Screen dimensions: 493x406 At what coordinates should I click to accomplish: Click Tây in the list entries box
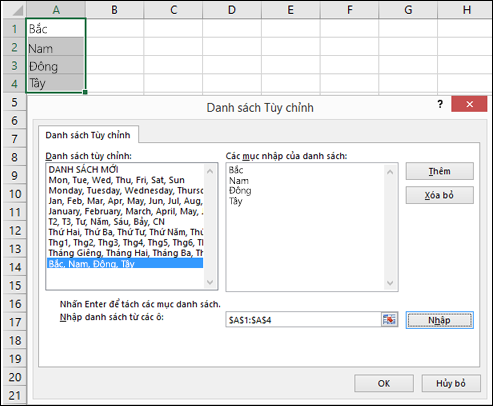pyautogui.click(x=236, y=201)
